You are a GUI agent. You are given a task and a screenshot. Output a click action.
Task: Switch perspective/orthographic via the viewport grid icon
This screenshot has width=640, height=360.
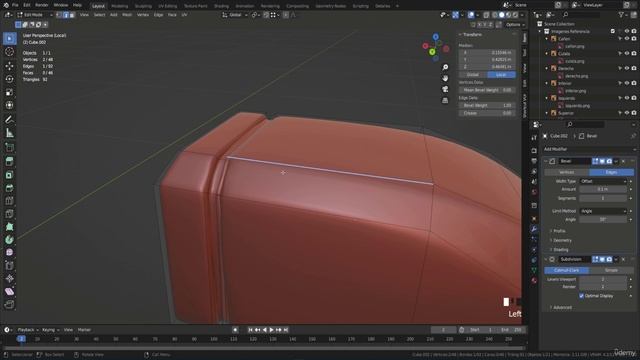coord(445,100)
